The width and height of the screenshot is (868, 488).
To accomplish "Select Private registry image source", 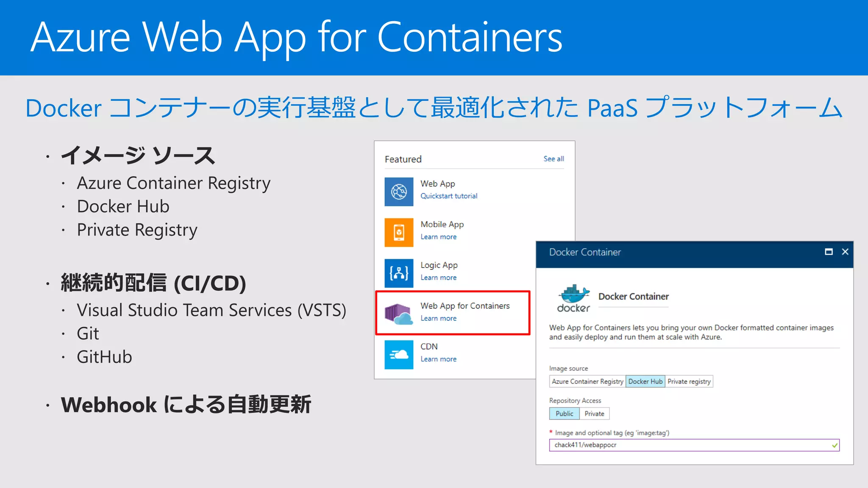I will (x=689, y=381).
